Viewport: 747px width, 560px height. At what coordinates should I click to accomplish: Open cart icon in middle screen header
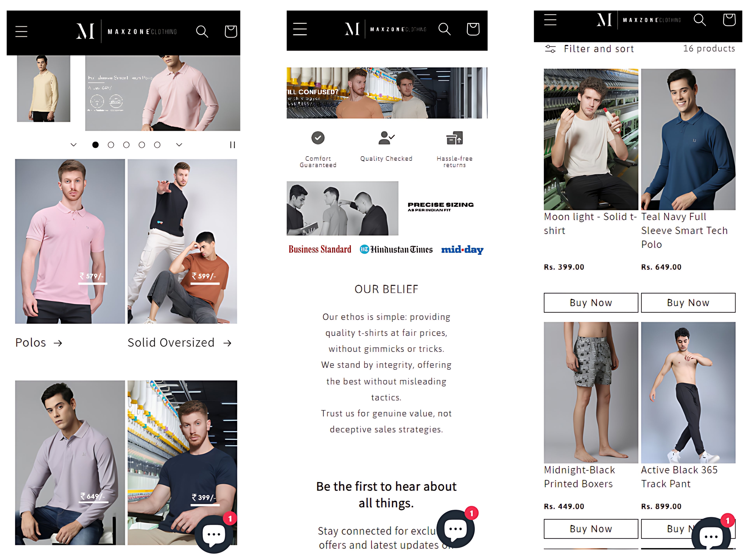[x=473, y=29]
